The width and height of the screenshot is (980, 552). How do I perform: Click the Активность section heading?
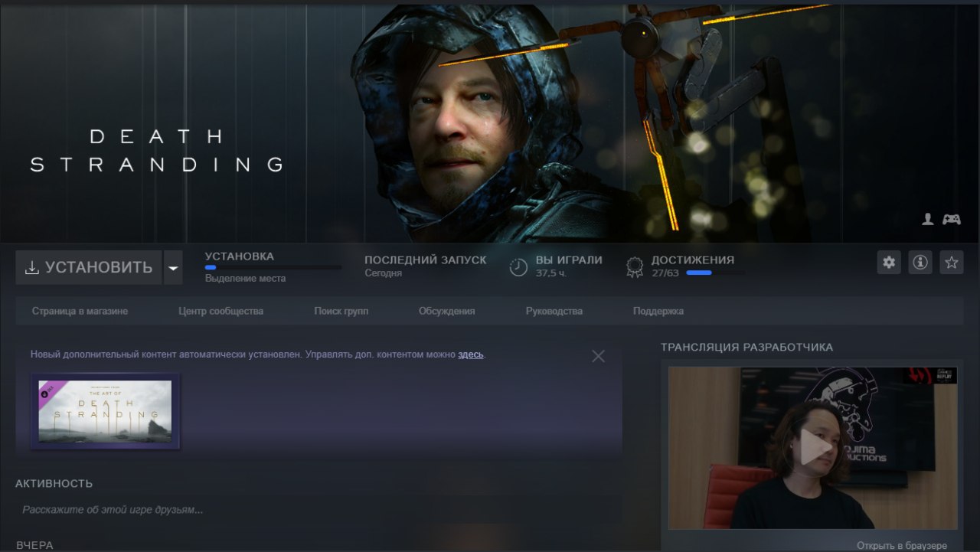[54, 483]
